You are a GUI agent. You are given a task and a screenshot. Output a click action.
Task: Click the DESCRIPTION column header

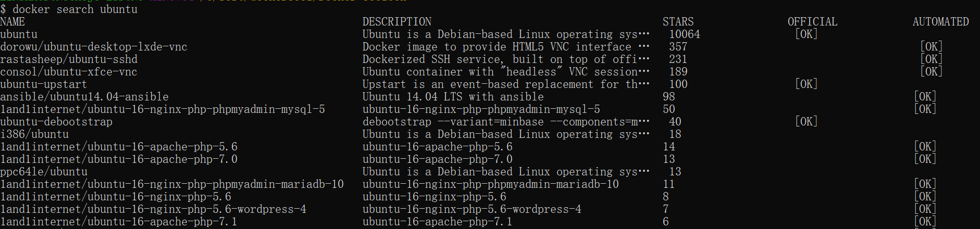click(397, 22)
